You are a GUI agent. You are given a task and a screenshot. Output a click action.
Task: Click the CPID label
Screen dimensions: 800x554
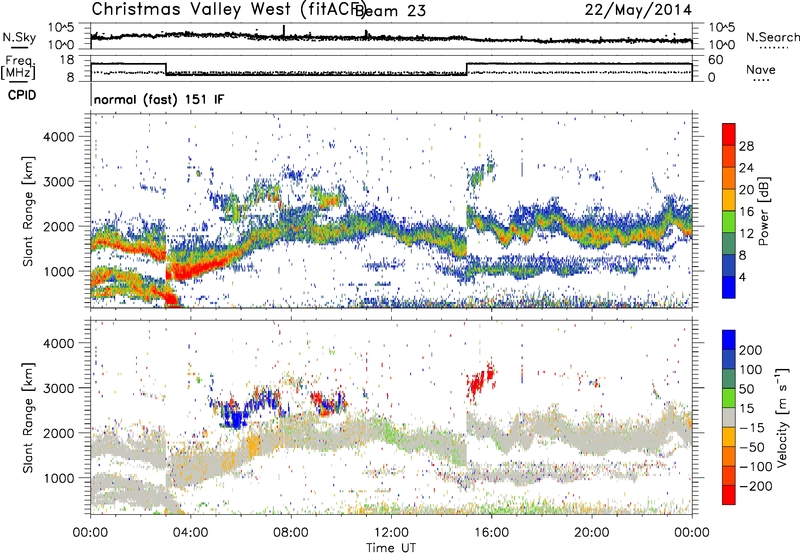click(22, 95)
